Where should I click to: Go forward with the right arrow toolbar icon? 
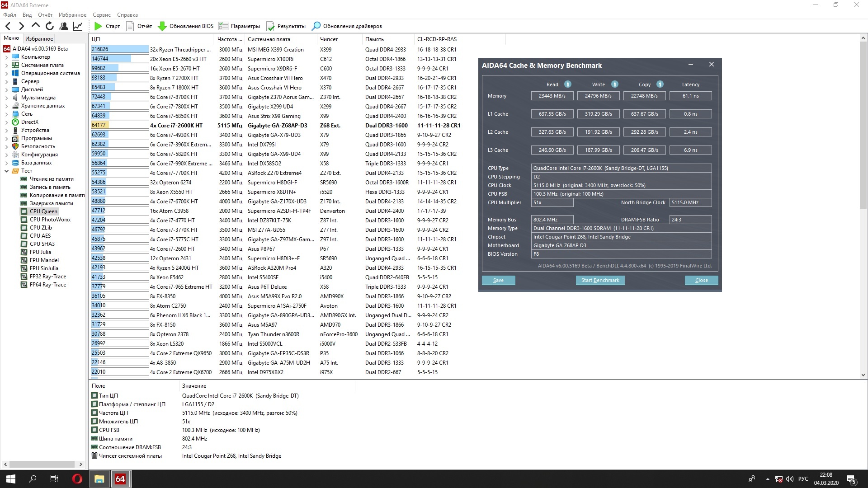pos(21,26)
